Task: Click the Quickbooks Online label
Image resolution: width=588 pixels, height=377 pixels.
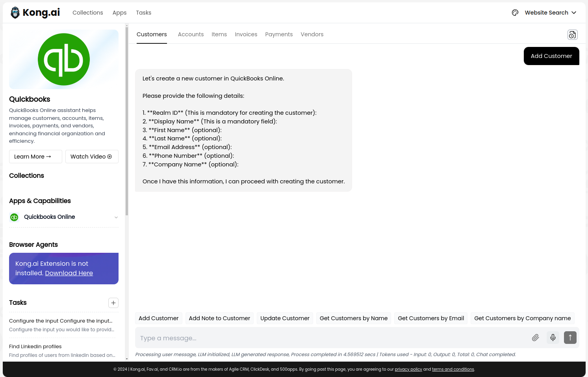Action: click(x=49, y=217)
